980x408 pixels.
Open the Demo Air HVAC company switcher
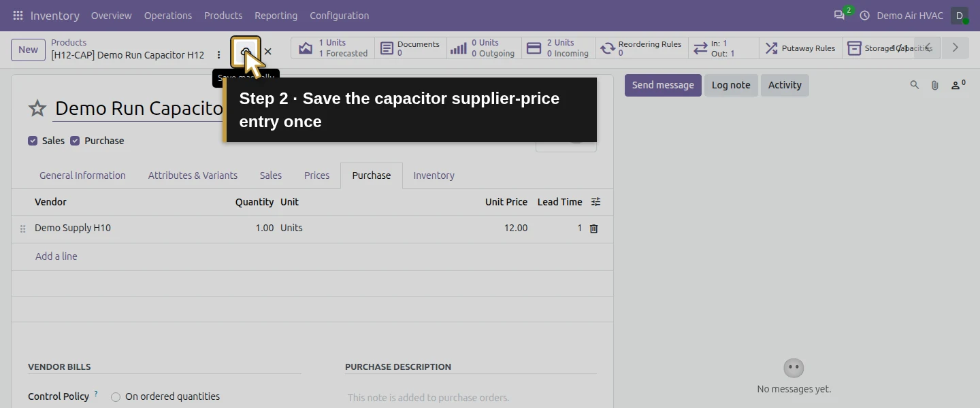pos(910,15)
